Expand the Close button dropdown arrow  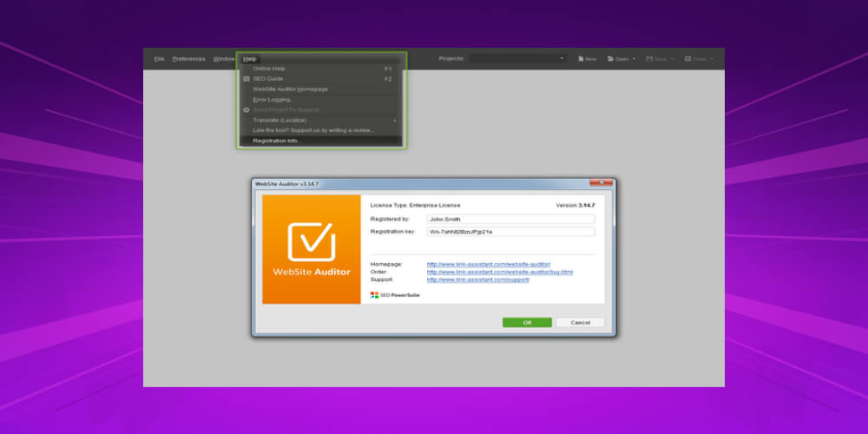[x=712, y=59]
